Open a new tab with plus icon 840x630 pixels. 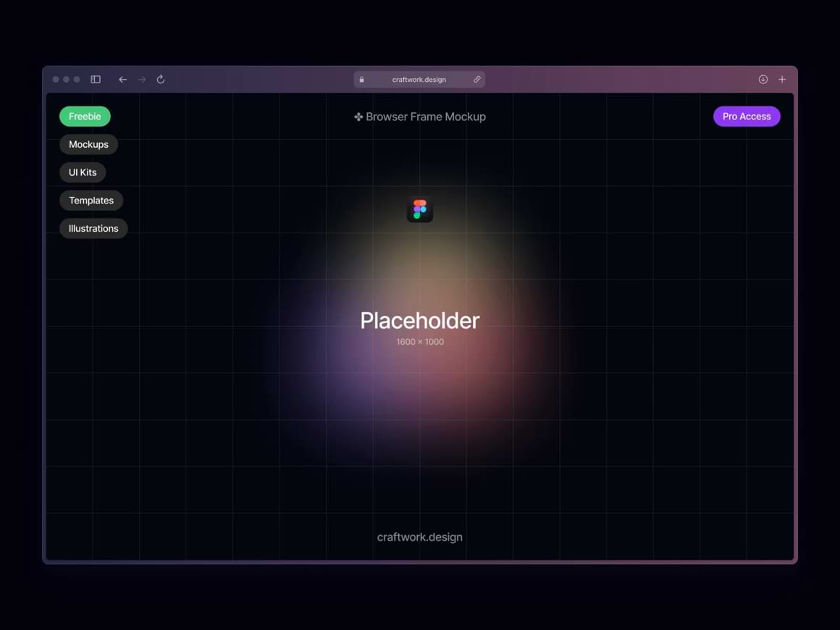coord(782,80)
